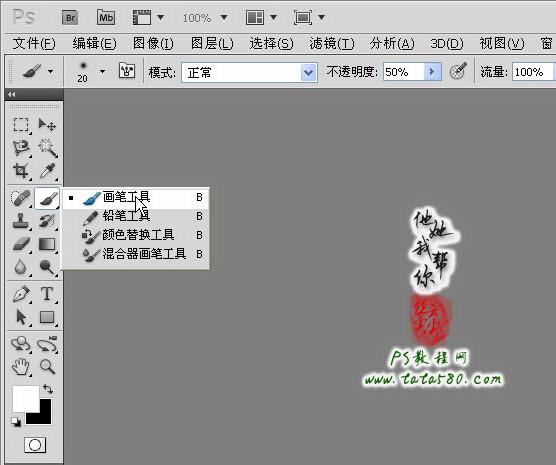
Task: Expand the screen mode dropdown arrow
Action: pyautogui.click(x=321, y=17)
